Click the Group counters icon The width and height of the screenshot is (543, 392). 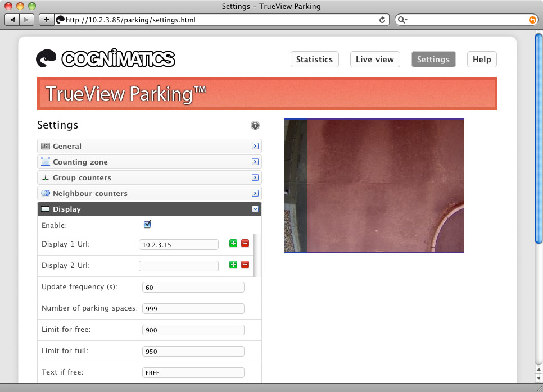coord(46,178)
